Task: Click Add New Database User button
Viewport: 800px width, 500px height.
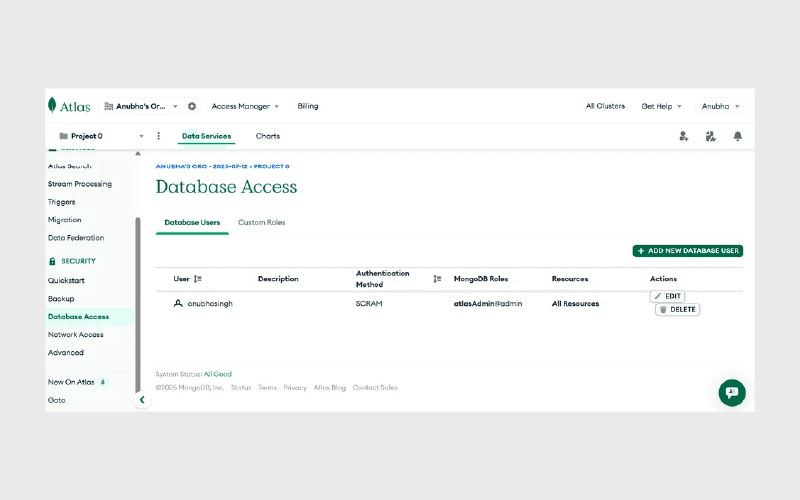Action: coord(688,251)
